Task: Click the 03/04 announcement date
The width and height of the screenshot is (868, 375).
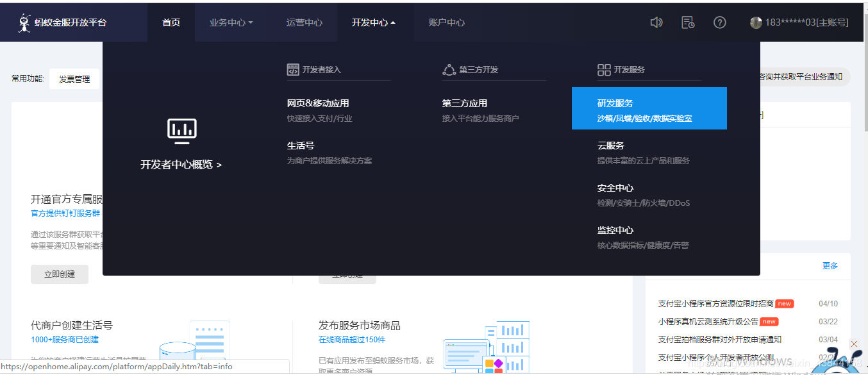Action: tap(828, 340)
